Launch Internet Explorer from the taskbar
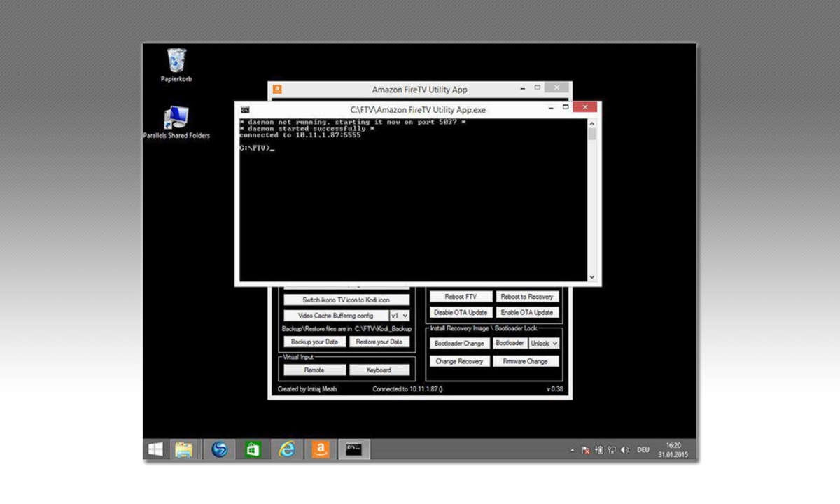This screenshot has height=504, width=840. (287, 449)
